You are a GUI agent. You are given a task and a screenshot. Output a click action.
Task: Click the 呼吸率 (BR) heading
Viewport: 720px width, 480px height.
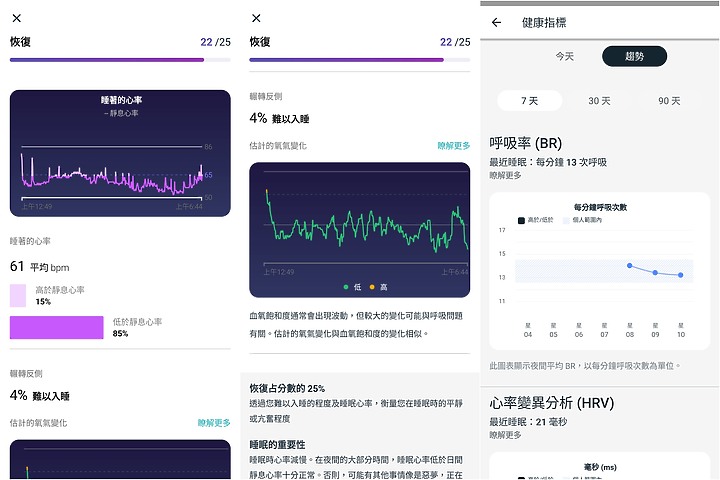click(525, 143)
